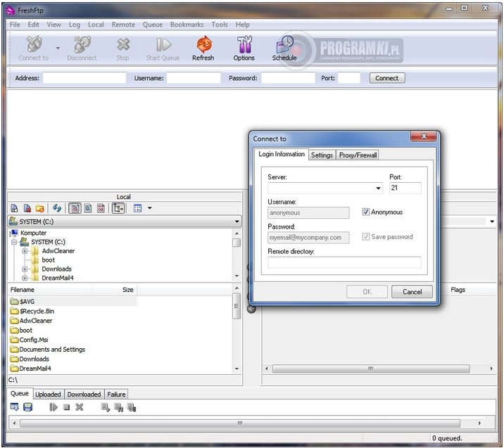
Task: Click the Connect to toolbar icon
Action: coord(34,44)
